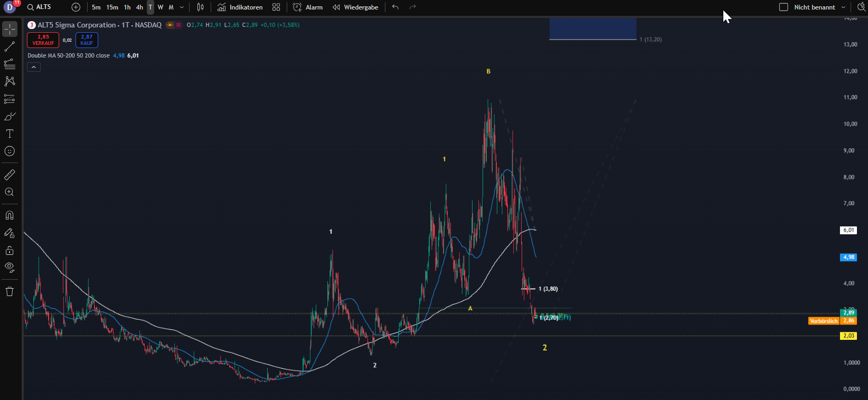This screenshot has width=868, height=400.
Task: Expand the timeframe interval dropdown
Action: point(182,7)
